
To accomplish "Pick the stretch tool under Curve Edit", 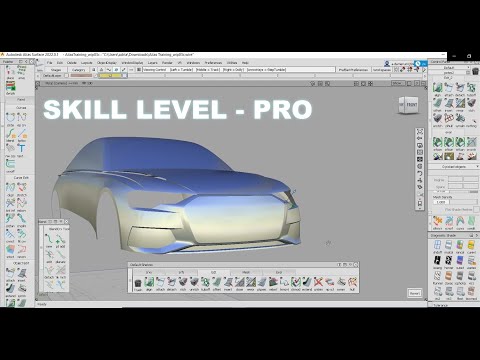I will 22,187.
